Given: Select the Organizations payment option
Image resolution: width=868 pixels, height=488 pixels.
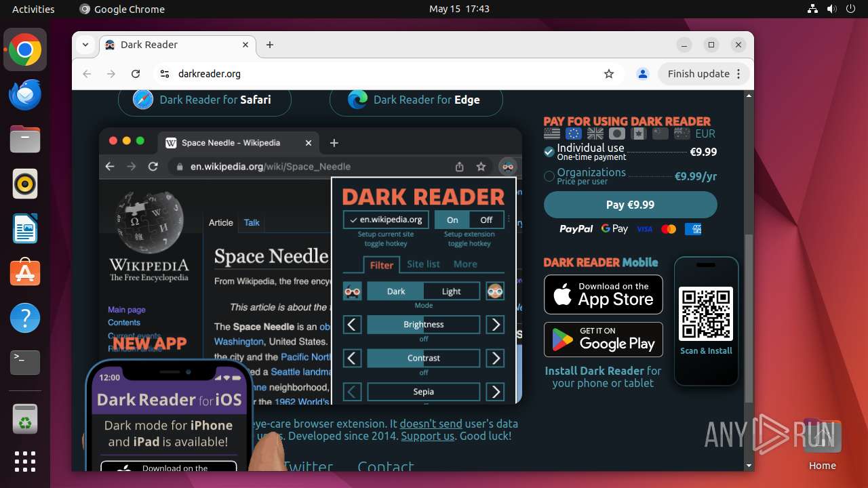Looking at the screenshot, I should (630, 176).
